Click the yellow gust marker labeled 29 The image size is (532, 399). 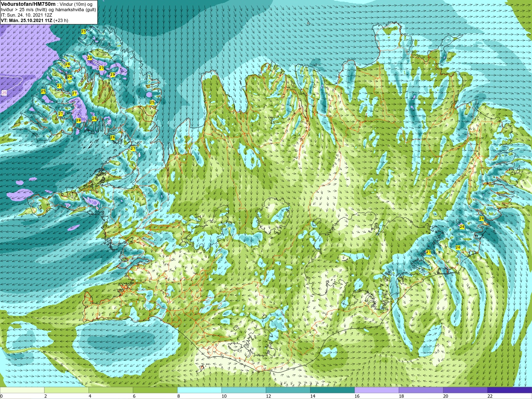click(112, 75)
